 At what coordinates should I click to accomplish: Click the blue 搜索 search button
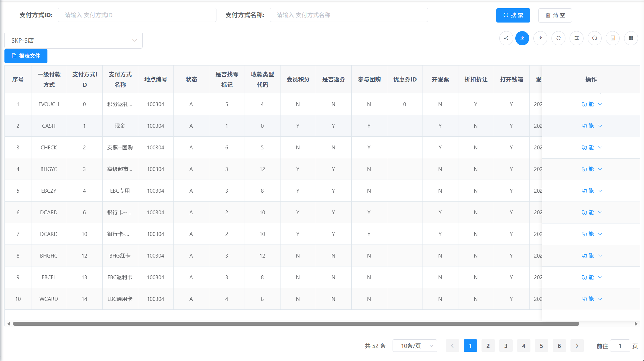(x=513, y=15)
